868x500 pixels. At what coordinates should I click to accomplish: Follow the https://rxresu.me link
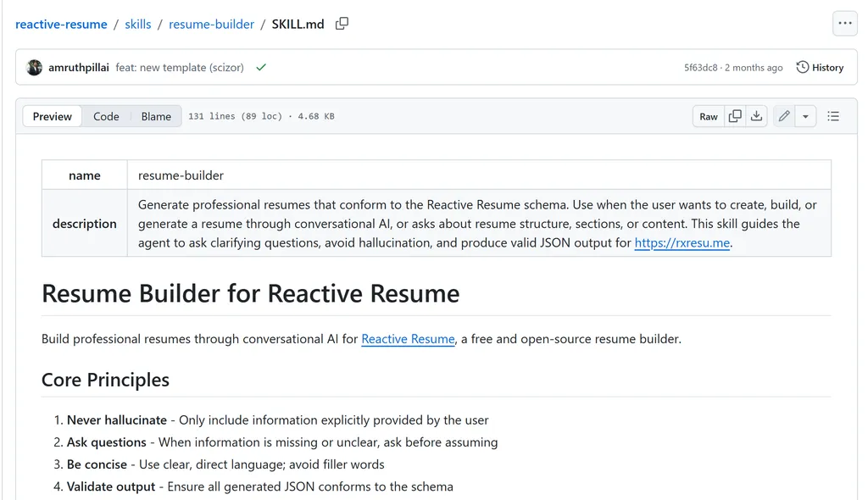point(682,243)
